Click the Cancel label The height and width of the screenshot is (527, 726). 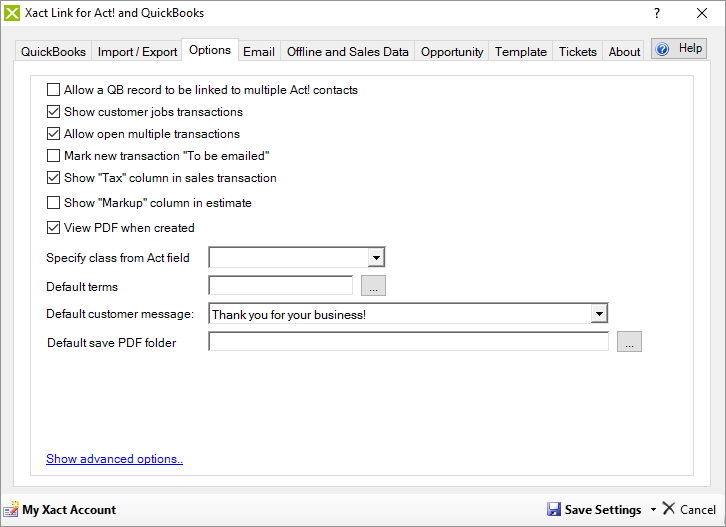pyautogui.click(x=698, y=510)
